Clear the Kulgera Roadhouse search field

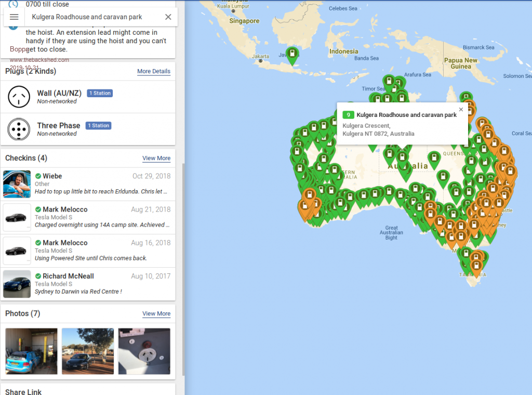click(x=168, y=17)
